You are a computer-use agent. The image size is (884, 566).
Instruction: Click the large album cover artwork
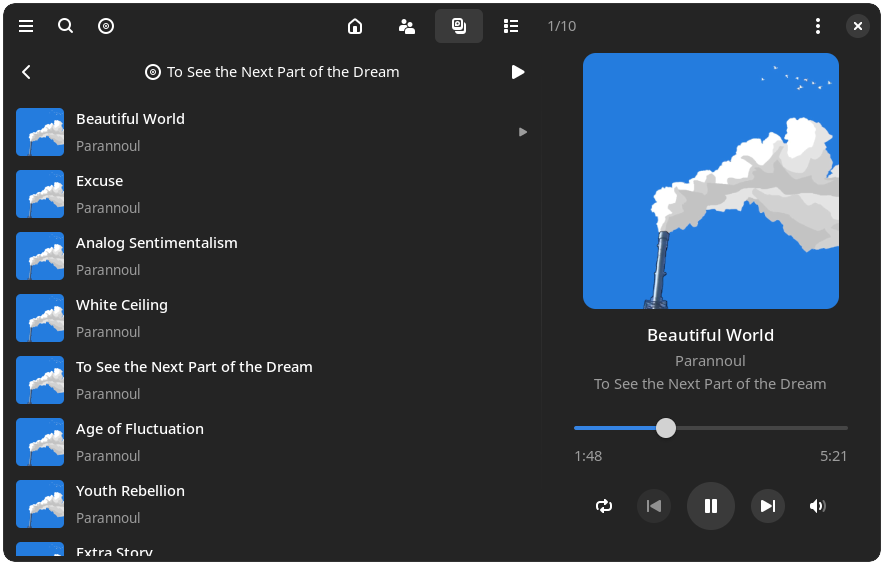click(711, 181)
